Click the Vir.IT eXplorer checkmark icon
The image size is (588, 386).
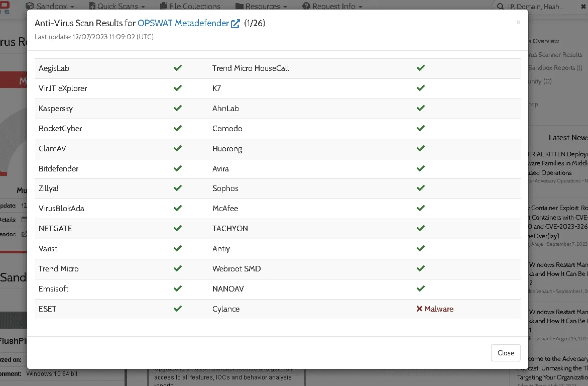click(x=178, y=88)
